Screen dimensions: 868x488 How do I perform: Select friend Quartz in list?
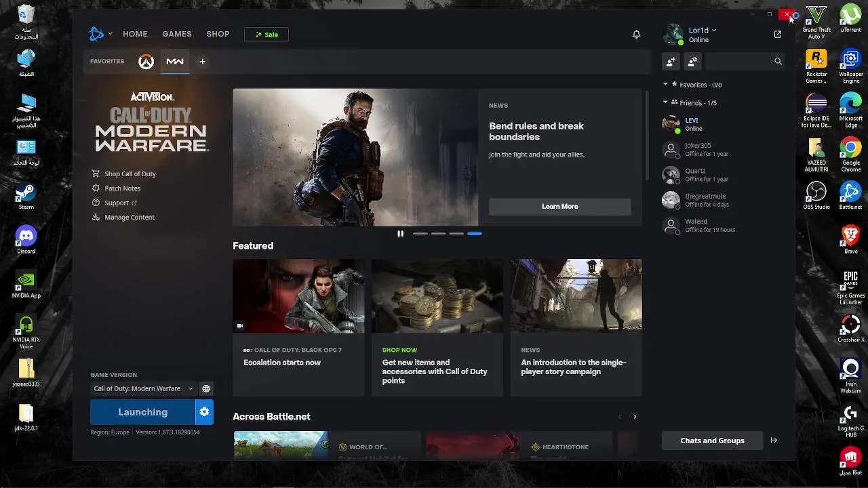point(722,175)
